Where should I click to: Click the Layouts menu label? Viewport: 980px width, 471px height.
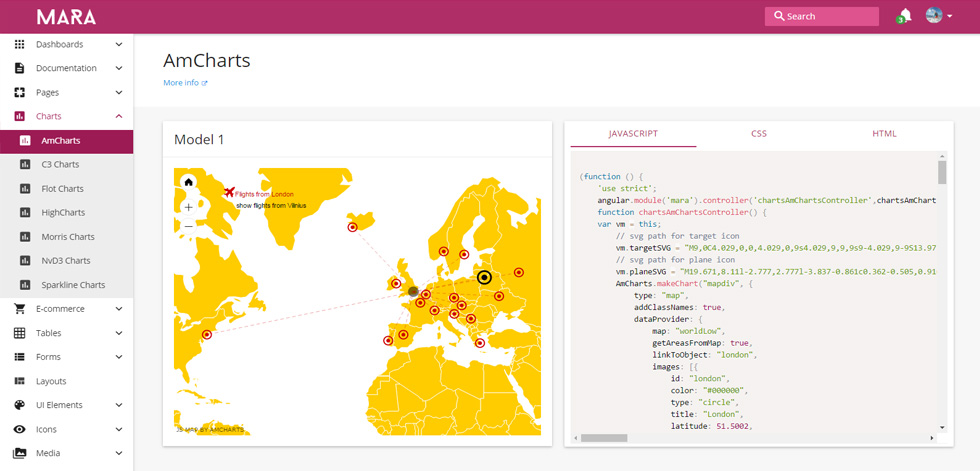click(x=51, y=381)
